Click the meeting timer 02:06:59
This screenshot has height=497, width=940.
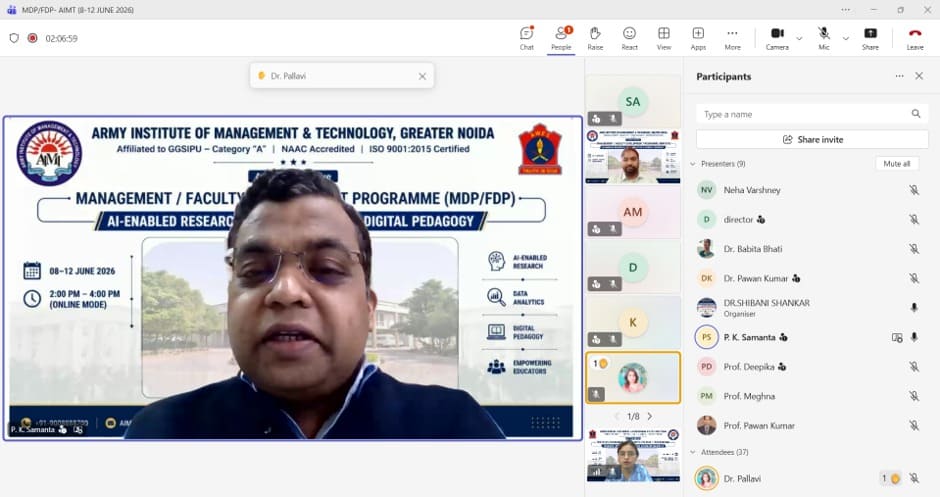[61, 38]
